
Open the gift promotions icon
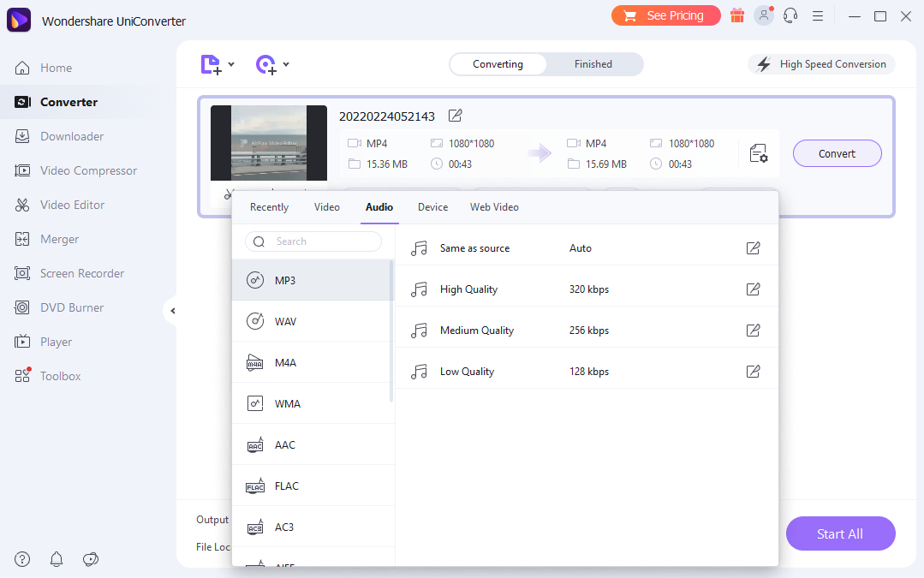coord(737,16)
